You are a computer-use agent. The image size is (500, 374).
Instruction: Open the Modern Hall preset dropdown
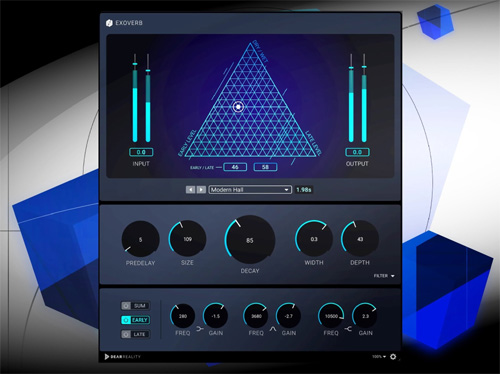(x=250, y=190)
